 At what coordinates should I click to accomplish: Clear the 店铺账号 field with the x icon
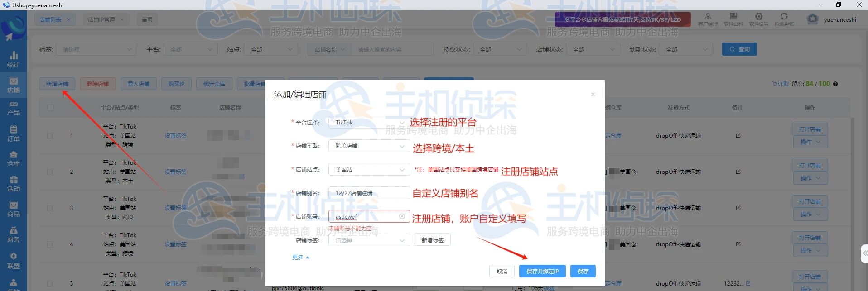click(402, 216)
